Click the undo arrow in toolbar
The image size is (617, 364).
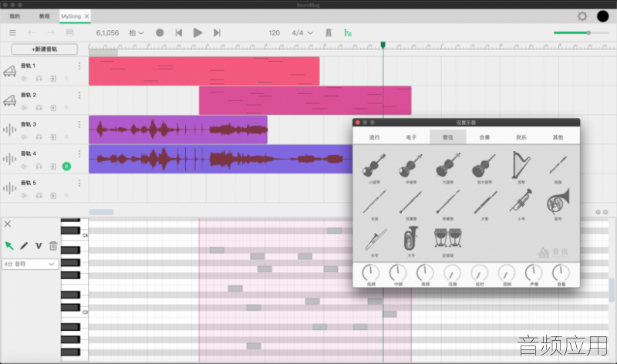click(32, 32)
